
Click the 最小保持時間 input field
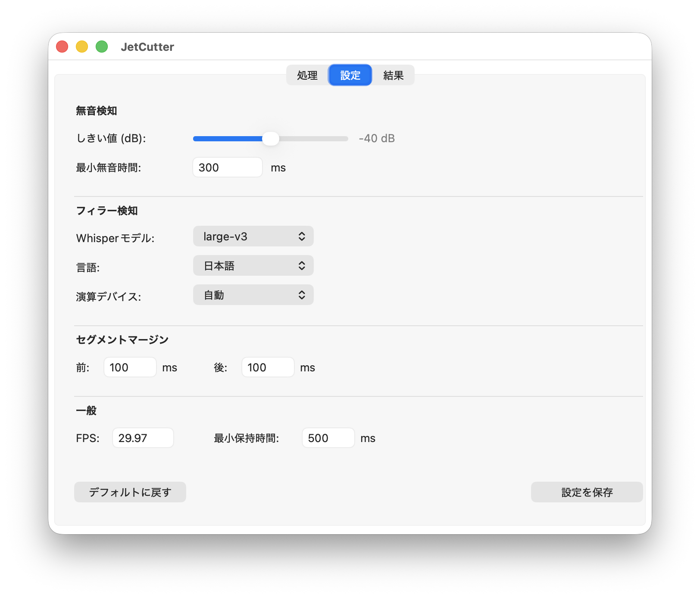(328, 438)
